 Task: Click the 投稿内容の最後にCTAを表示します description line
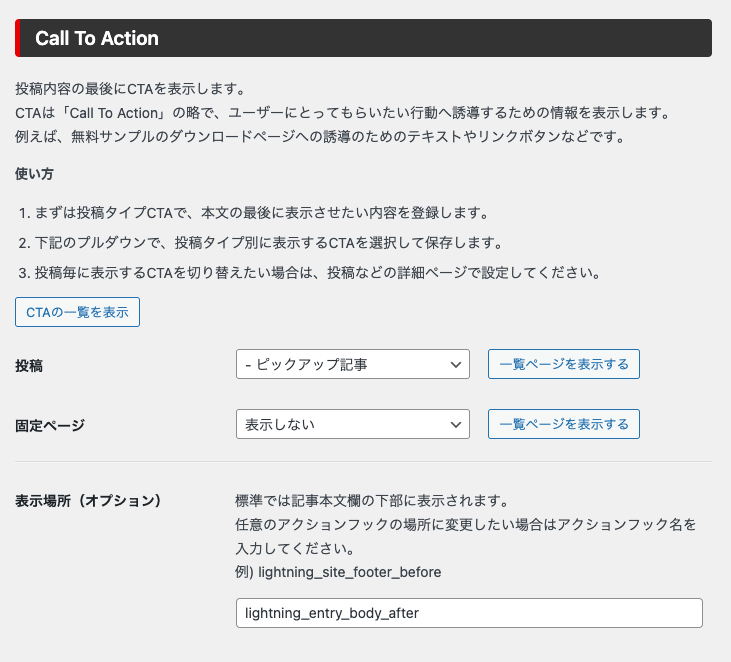[x=130, y=90]
